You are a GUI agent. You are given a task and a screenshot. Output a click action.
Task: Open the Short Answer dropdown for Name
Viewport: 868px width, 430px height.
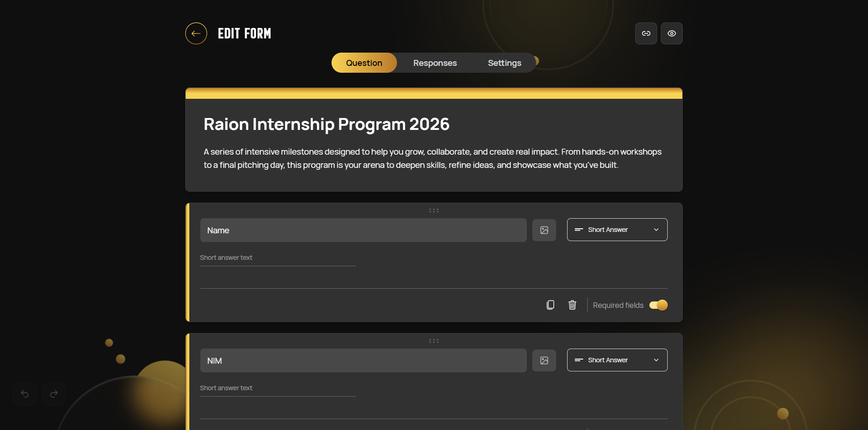pyautogui.click(x=617, y=230)
